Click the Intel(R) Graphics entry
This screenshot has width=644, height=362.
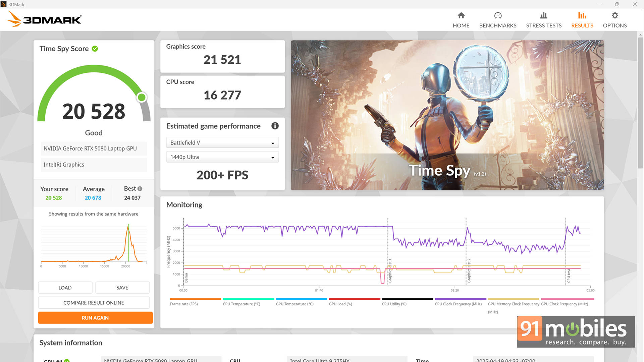(x=94, y=165)
